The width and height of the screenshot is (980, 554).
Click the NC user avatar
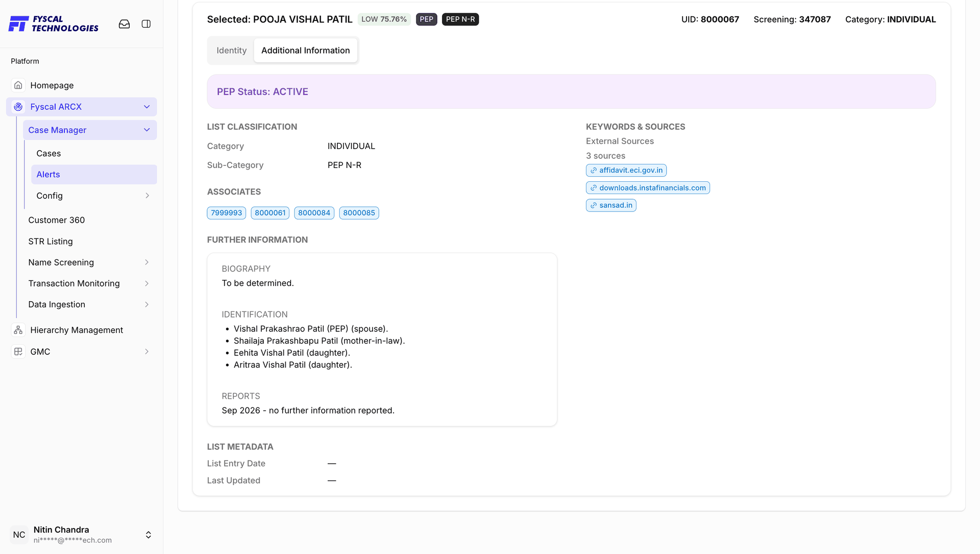tap(19, 535)
